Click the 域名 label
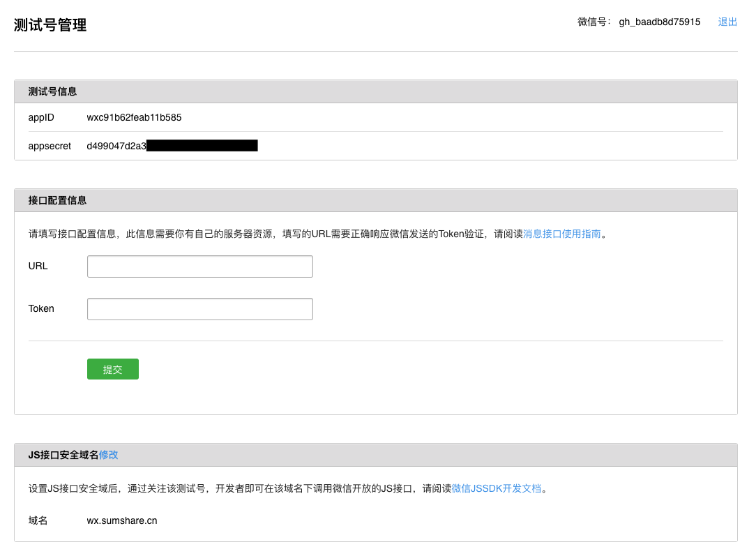The width and height of the screenshot is (756, 556). click(x=38, y=520)
